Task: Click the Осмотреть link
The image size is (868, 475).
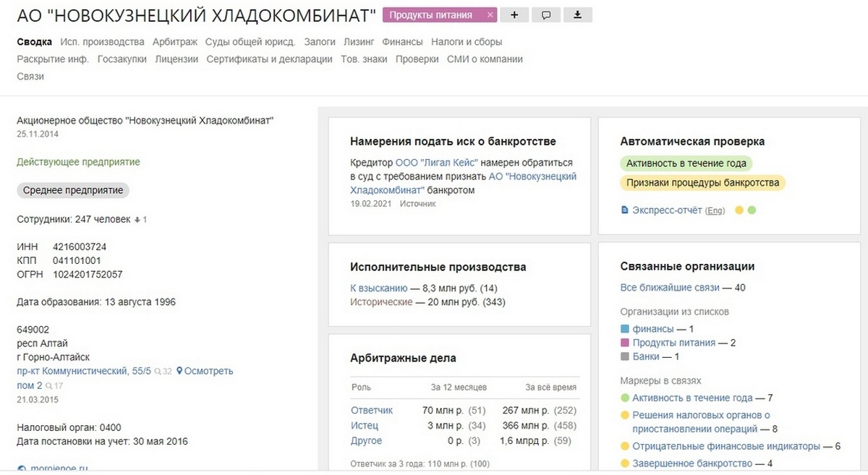Action: pyautogui.click(x=209, y=371)
